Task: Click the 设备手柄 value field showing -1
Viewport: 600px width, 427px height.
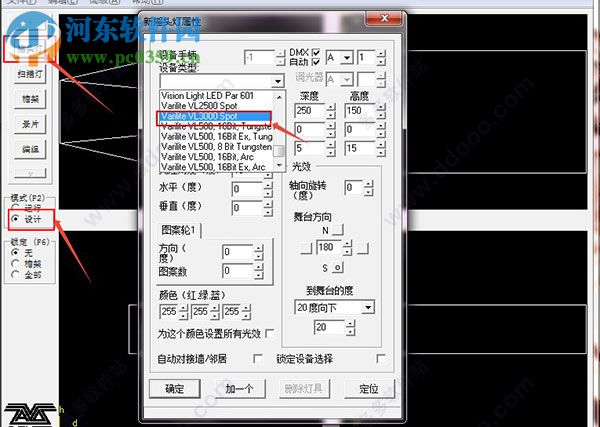Action: (x=260, y=58)
